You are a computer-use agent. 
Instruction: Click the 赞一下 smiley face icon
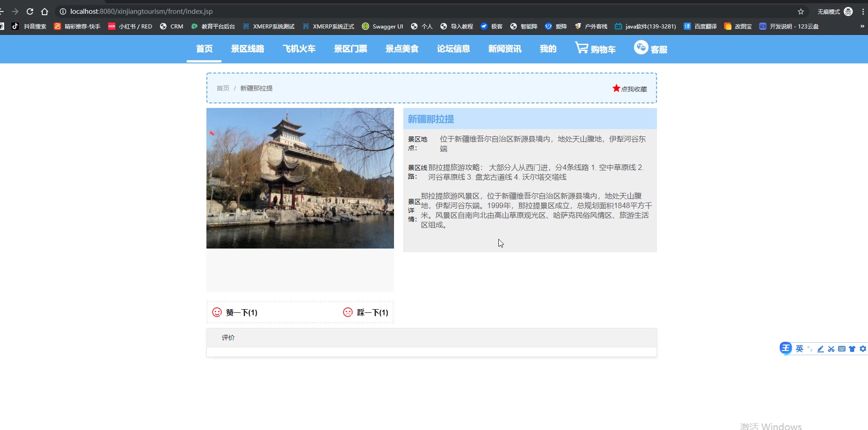point(217,312)
